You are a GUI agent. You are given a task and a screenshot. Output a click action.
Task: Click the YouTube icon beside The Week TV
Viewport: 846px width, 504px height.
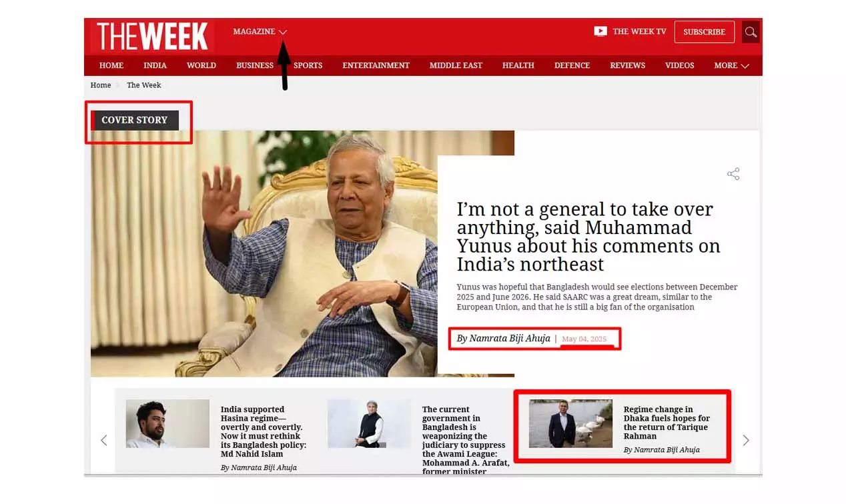point(600,31)
